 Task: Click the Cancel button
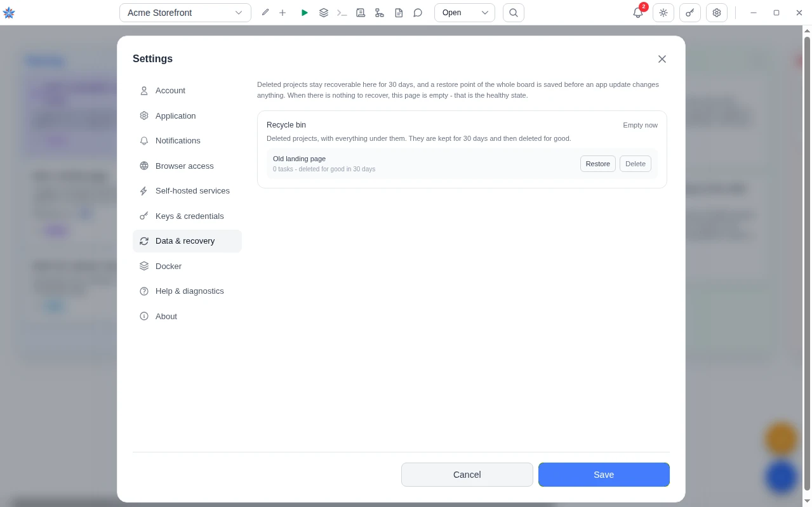pos(467,475)
